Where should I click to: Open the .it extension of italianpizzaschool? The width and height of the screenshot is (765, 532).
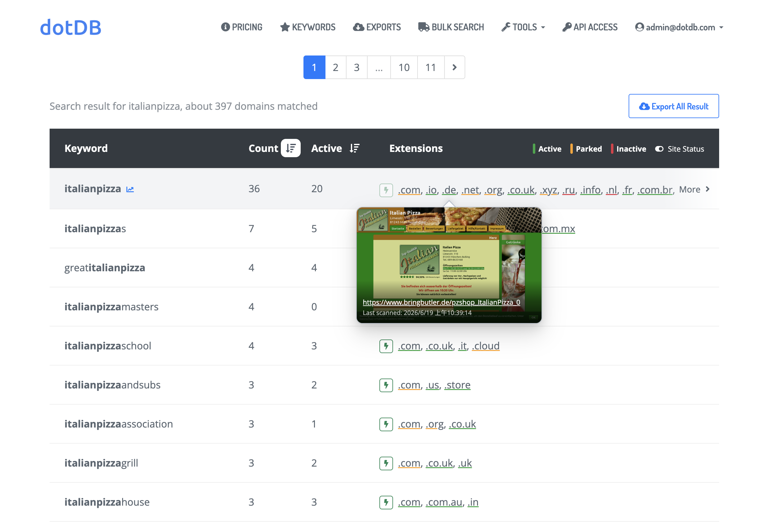[462, 346]
